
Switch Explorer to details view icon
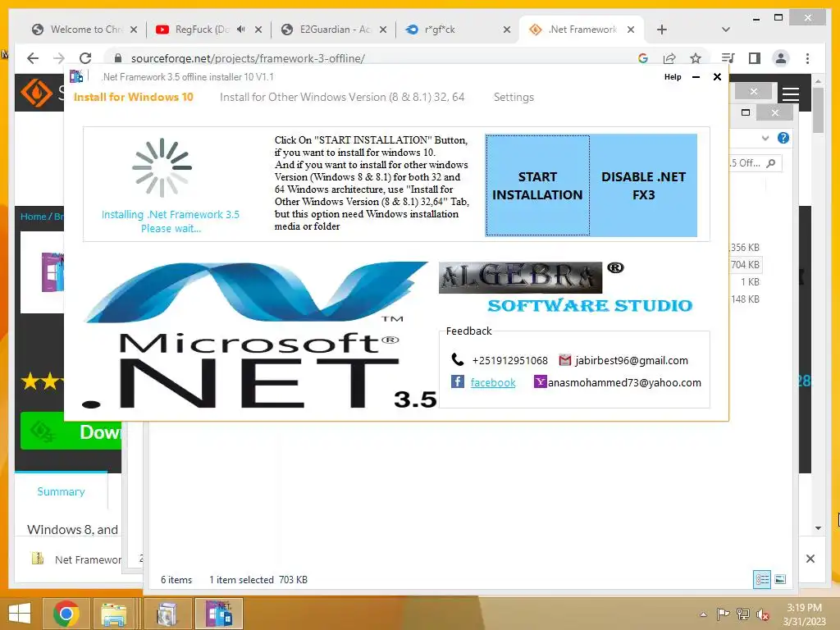[762, 579]
